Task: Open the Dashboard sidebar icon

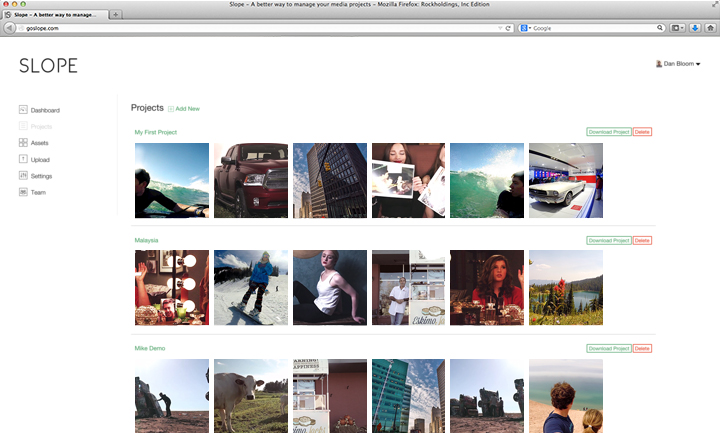Action: (x=23, y=110)
